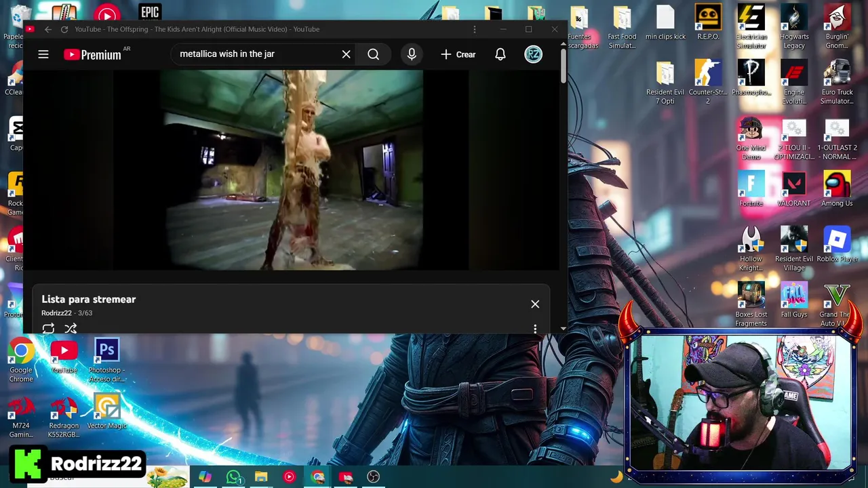Open the Phasmophobia shortcut
The width and height of the screenshot is (868, 488).
click(x=751, y=79)
